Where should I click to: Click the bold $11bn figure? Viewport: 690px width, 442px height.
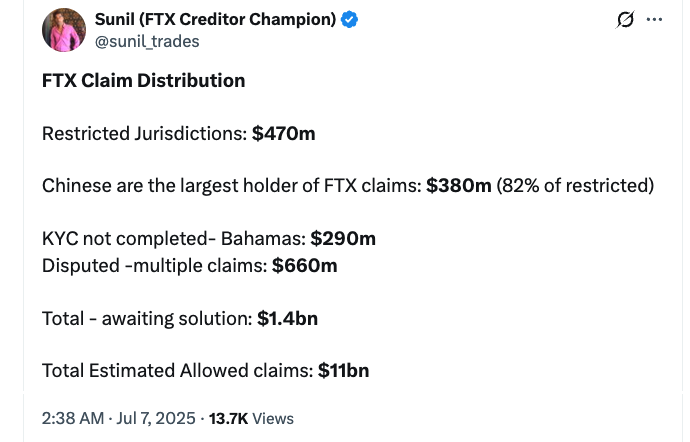343,370
